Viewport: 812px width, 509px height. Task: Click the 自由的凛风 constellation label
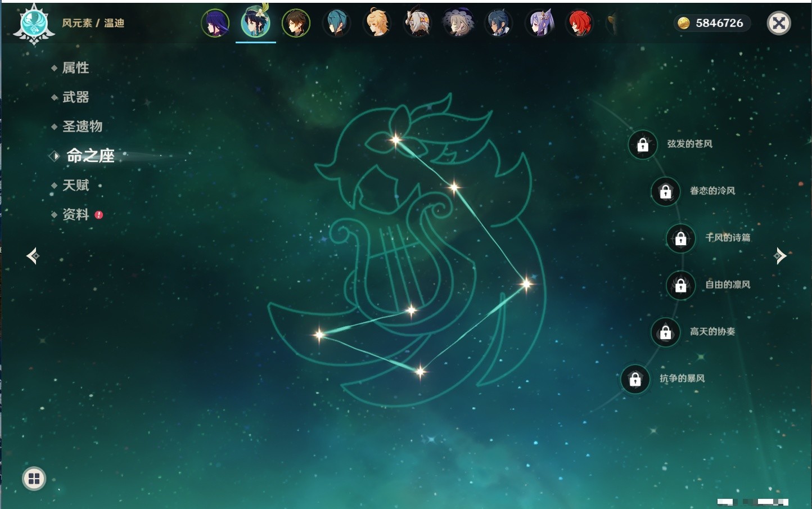tap(728, 285)
